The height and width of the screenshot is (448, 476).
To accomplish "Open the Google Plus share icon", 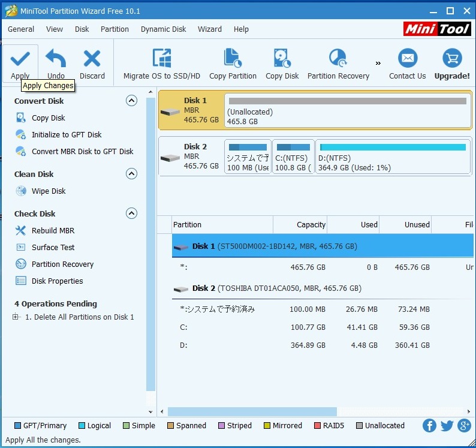I will (x=464, y=426).
